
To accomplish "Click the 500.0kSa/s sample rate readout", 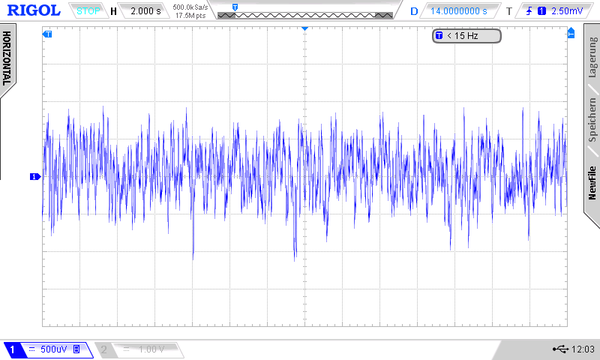I will [x=190, y=7].
